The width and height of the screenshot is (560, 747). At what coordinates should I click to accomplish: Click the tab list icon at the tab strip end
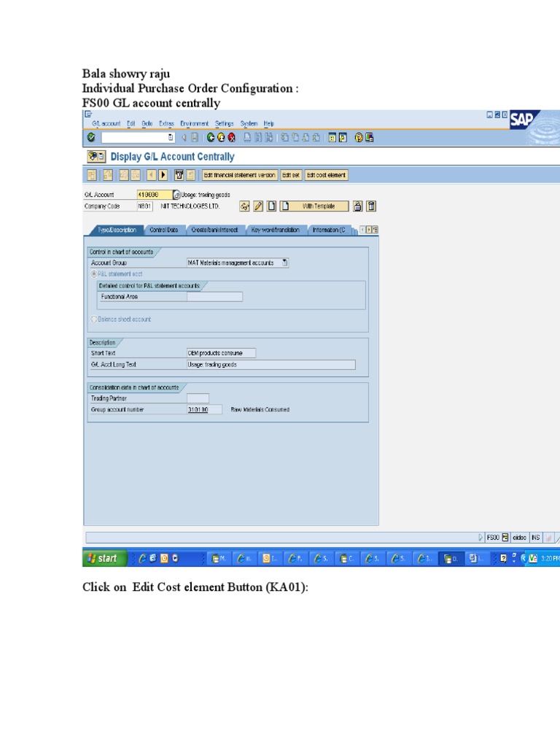[376, 230]
